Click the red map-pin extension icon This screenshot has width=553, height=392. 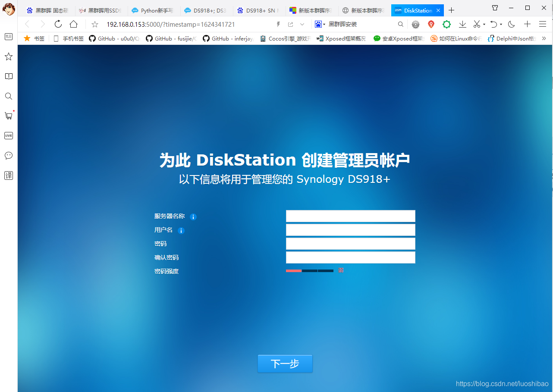pyautogui.click(x=431, y=24)
